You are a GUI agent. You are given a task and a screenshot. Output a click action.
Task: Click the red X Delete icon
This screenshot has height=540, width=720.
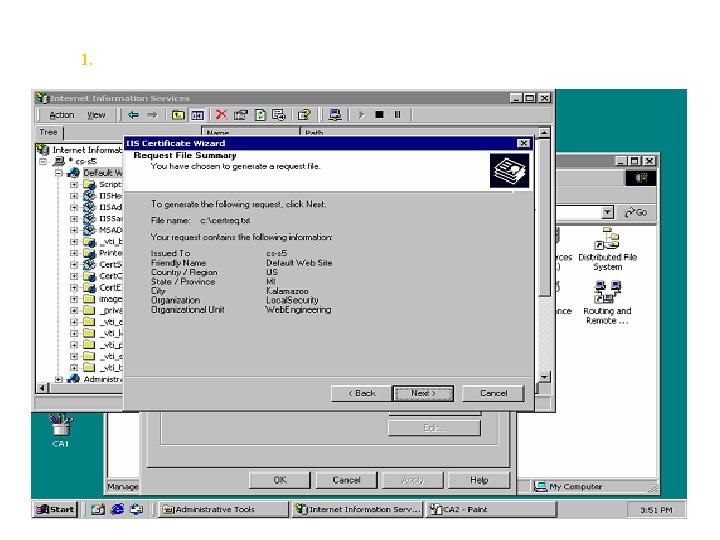[221, 114]
